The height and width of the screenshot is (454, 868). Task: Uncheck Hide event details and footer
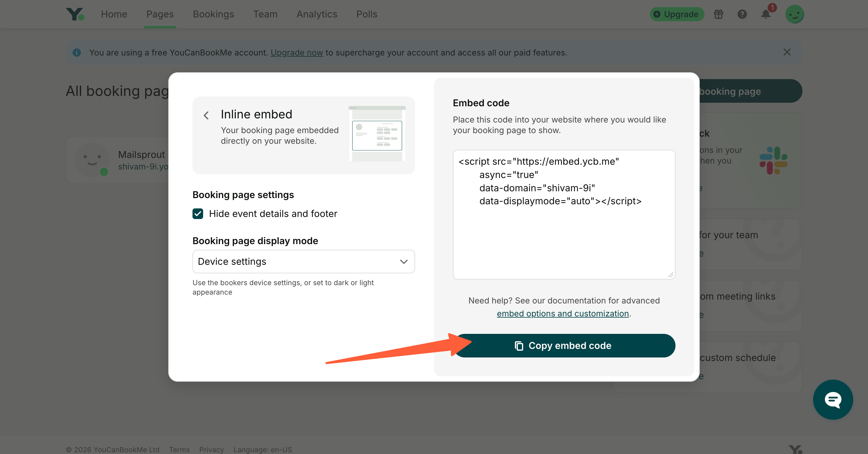click(198, 213)
